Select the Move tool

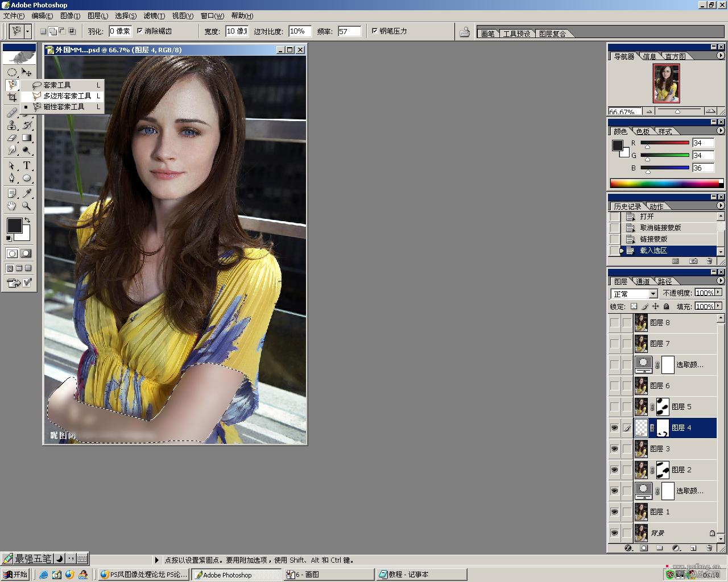pos(27,72)
